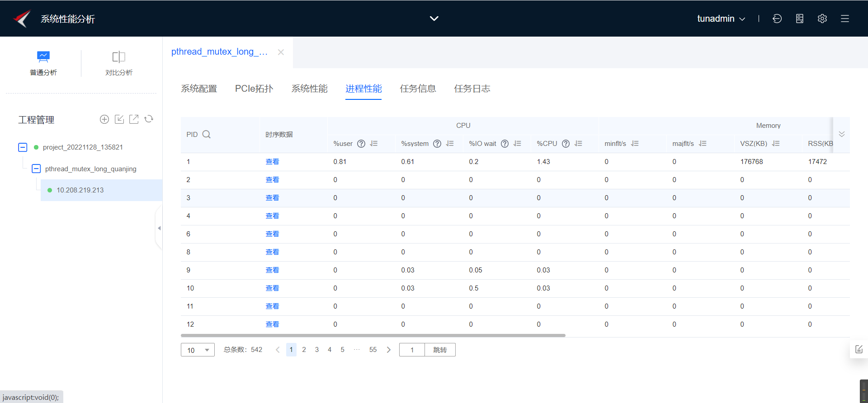The height and width of the screenshot is (403, 868).
Task: Collapse the project_20221128_135821 tree node
Action: click(23, 147)
